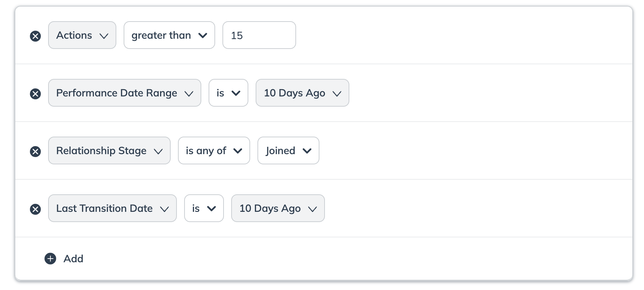The width and height of the screenshot is (644, 290).
Task: Expand Last Transition Date '10 Days Ago' value
Action: [x=278, y=209]
